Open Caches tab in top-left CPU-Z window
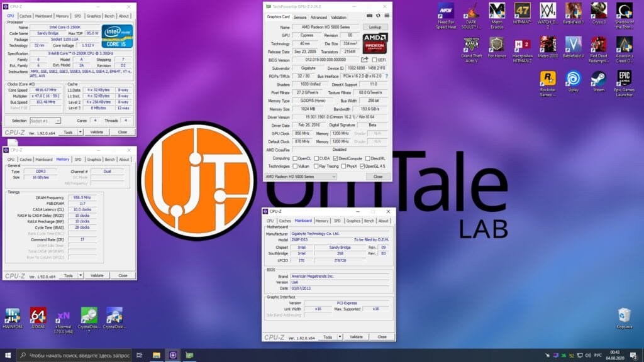This screenshot has height=362, width=644. [25, 16]
